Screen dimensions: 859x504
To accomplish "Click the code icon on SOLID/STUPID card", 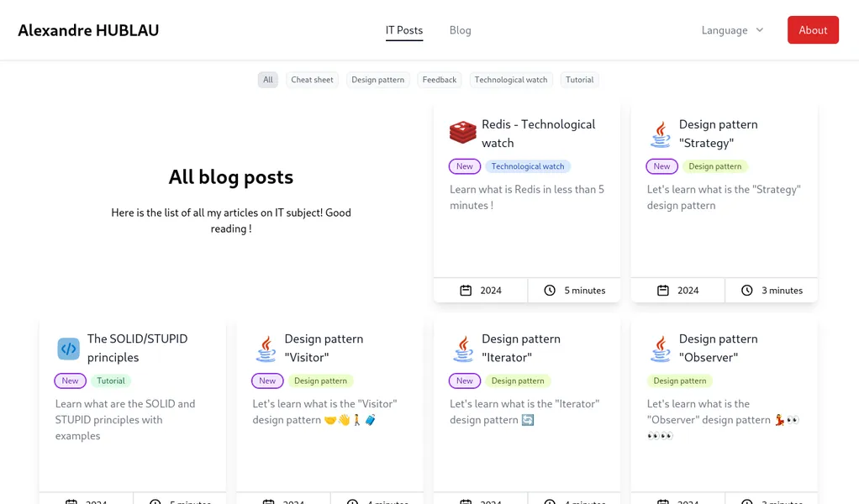I will [68, 349].
